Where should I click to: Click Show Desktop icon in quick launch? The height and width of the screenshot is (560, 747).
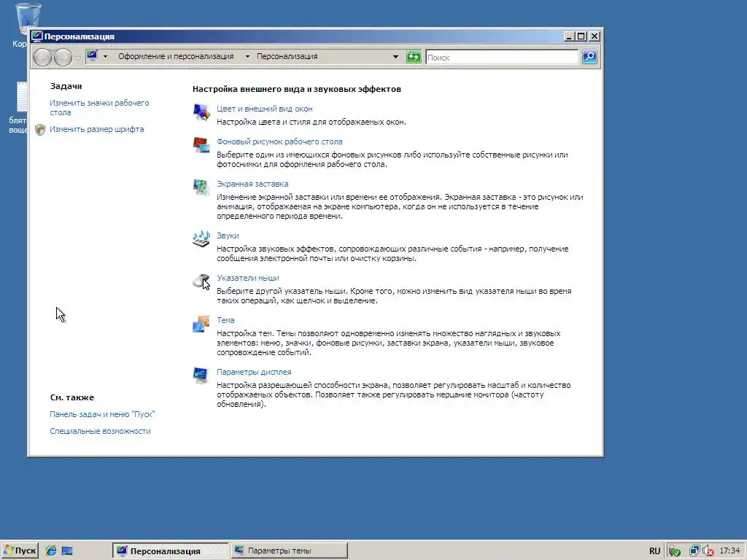click(x=67, y=551)
